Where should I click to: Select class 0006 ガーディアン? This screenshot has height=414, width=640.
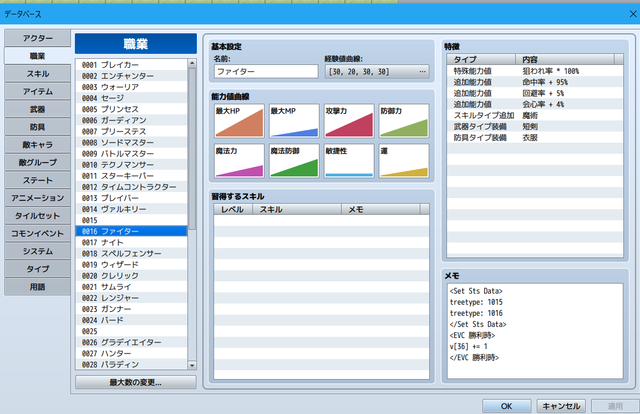(x=131, y=120)
